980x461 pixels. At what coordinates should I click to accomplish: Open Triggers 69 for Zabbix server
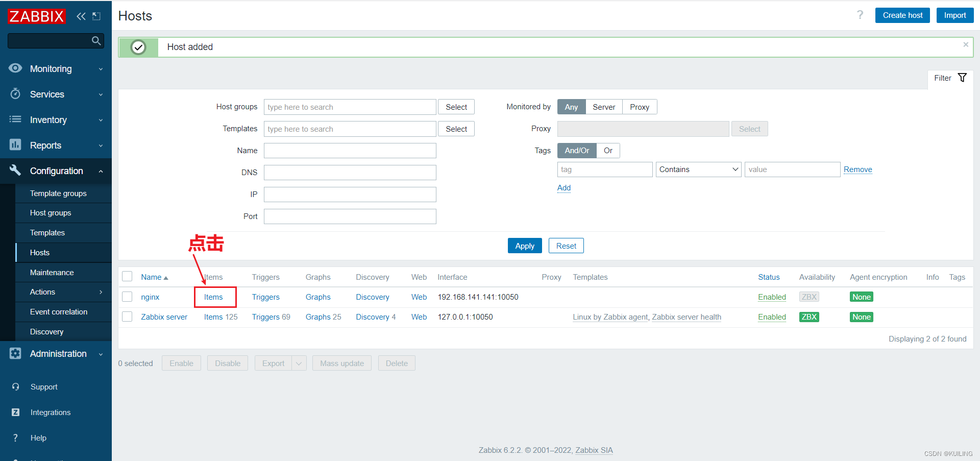271,317
